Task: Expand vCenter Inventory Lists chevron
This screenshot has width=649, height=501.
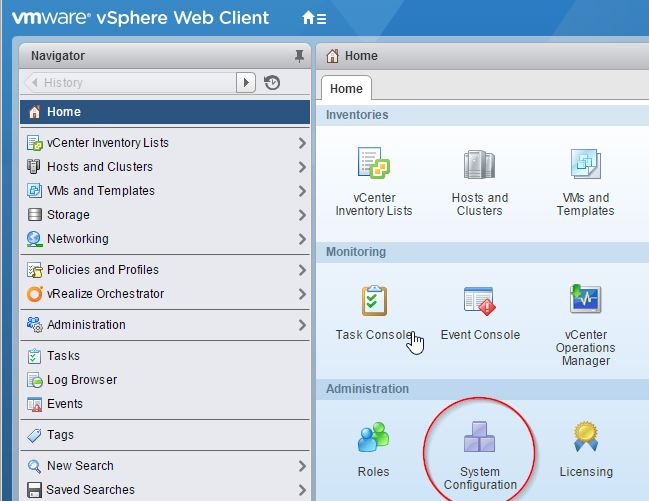Action: (302, 143)
